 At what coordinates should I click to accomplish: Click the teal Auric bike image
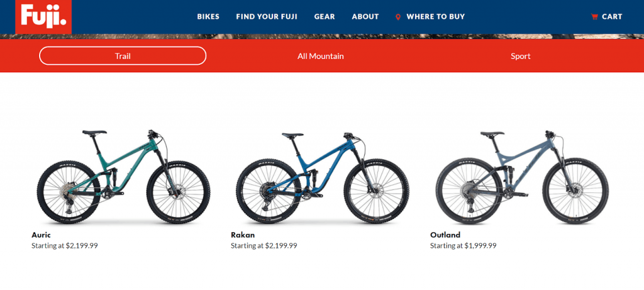[123, 177]
